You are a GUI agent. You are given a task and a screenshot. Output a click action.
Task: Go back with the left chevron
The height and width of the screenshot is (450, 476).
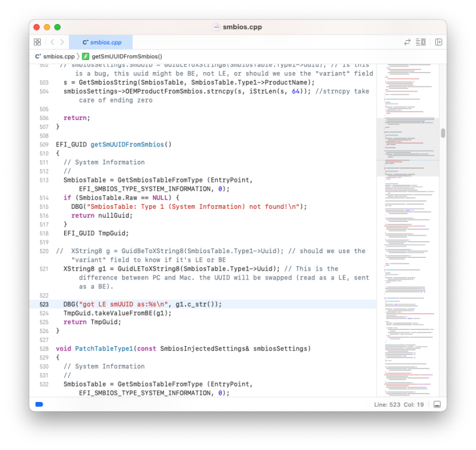pos(52,42)
